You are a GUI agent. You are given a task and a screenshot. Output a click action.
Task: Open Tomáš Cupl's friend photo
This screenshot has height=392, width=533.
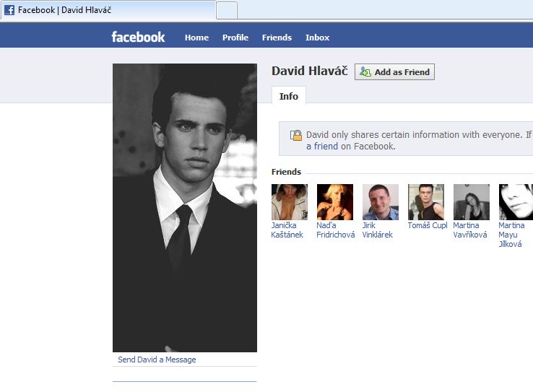426,202
